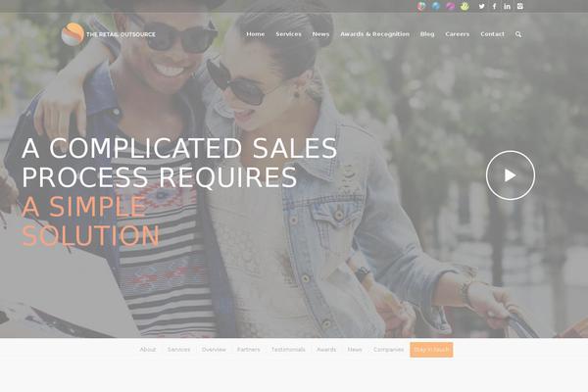Open the LinkedIn social link
The width and height of the screenshot is (588, 392).
point(507,7)
